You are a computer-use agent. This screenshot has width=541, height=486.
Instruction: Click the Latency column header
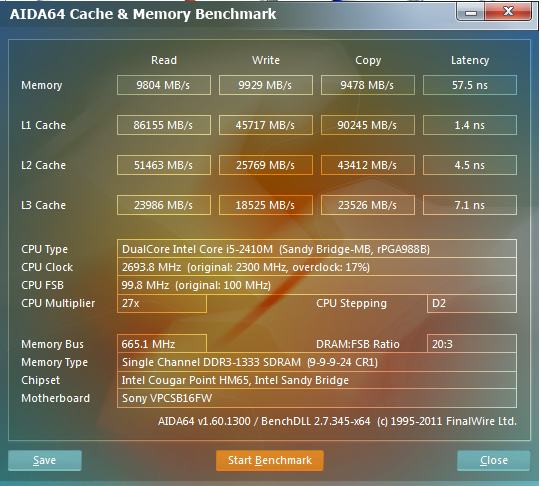click(x=470, y=60)
